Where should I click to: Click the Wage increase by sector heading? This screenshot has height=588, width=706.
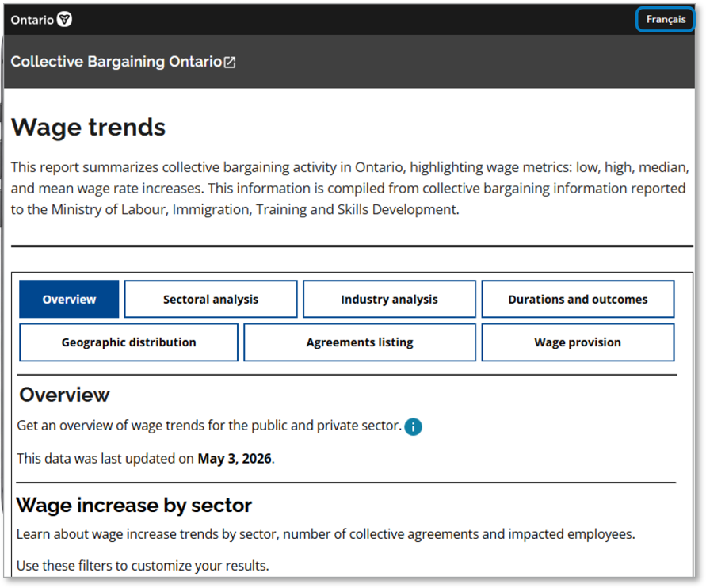(134, 505)
